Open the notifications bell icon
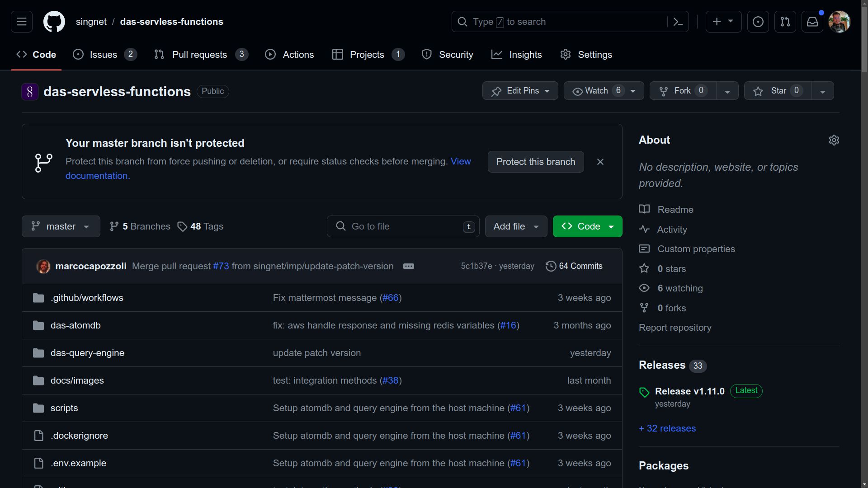868x488 pixels. pos(812,21)
